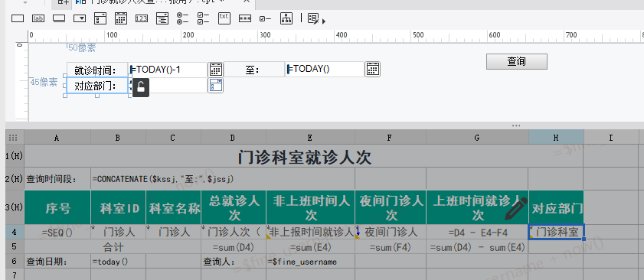The image size is (644, 280).
Task: Click the unlock padlock icon
Action: [x=140, y=87]
